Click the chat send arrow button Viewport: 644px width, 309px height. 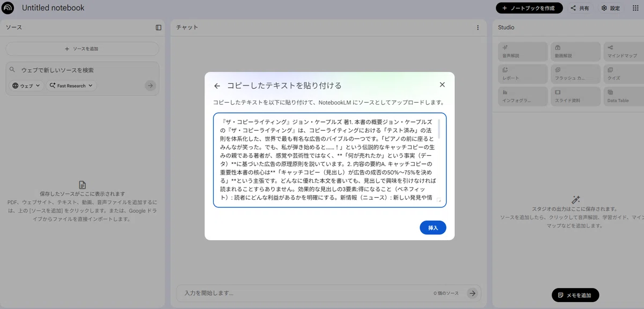(472, 293)
